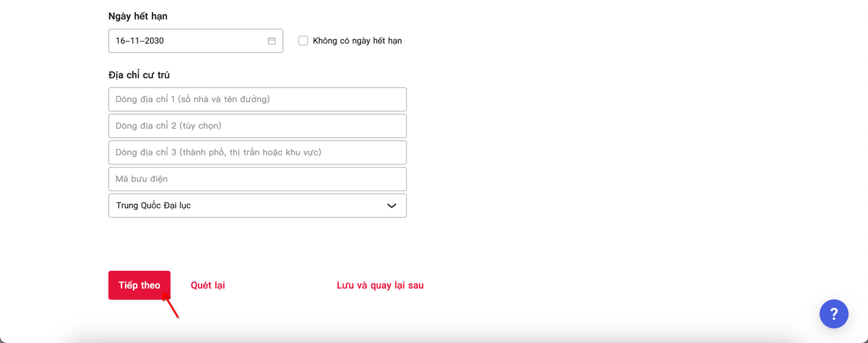Select the month "11" in expiry date
868x343 pixels.
(135, 41)
